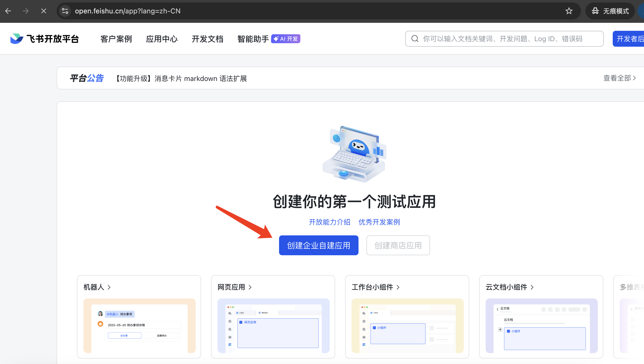Click 创建企业自建应用 button
This screenshot has height=364, width=644.
[x=319, y=245]
